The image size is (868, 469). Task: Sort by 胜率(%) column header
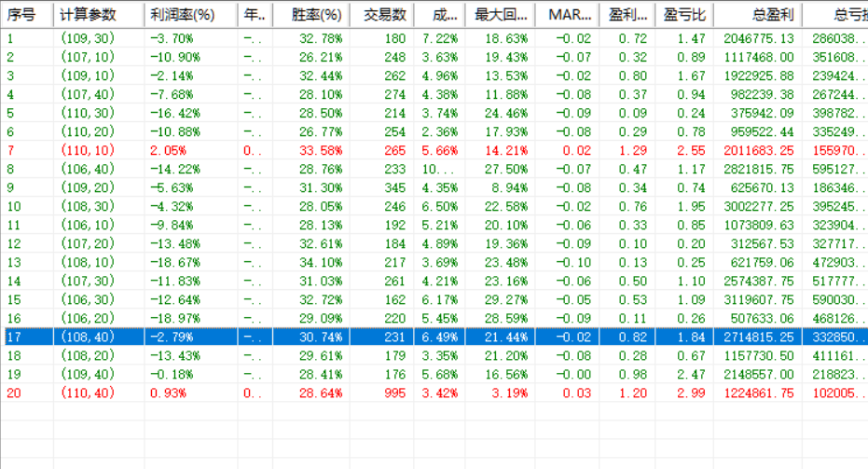coord(311,15)
